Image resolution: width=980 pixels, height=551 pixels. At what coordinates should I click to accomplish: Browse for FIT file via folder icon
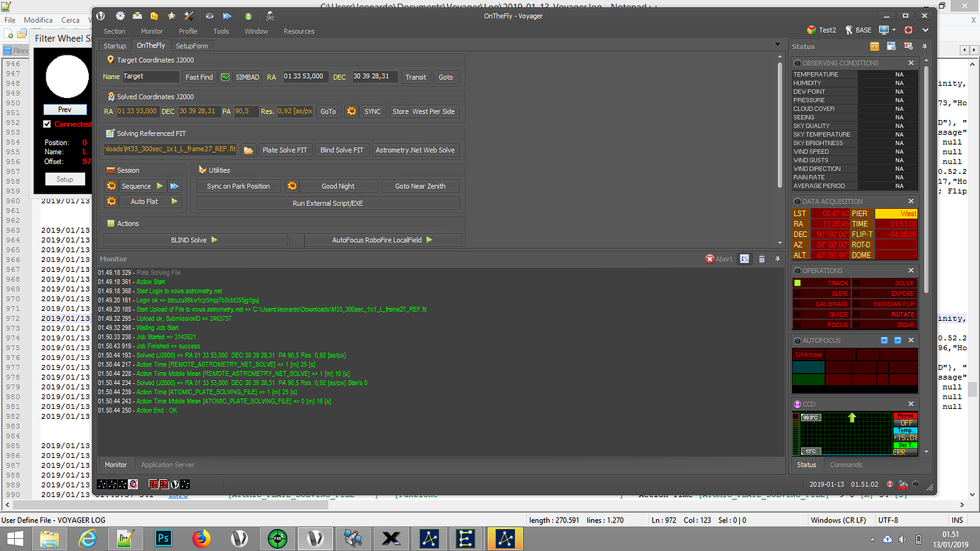point(249,150)
